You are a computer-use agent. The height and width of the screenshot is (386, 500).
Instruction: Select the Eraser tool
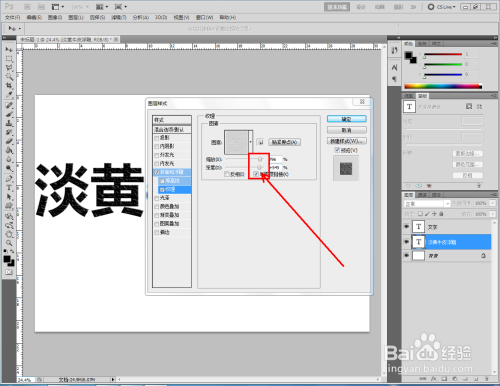[9, 141]
